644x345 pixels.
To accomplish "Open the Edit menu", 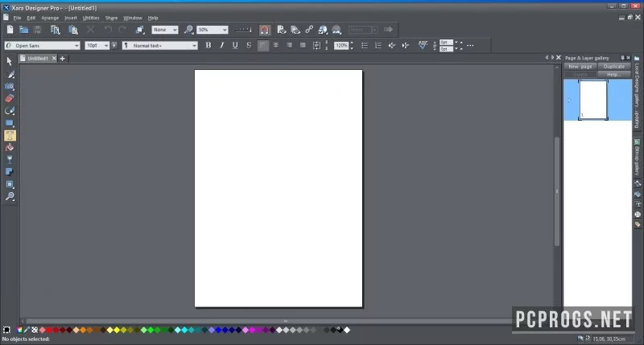I will (x=31, y=18).
